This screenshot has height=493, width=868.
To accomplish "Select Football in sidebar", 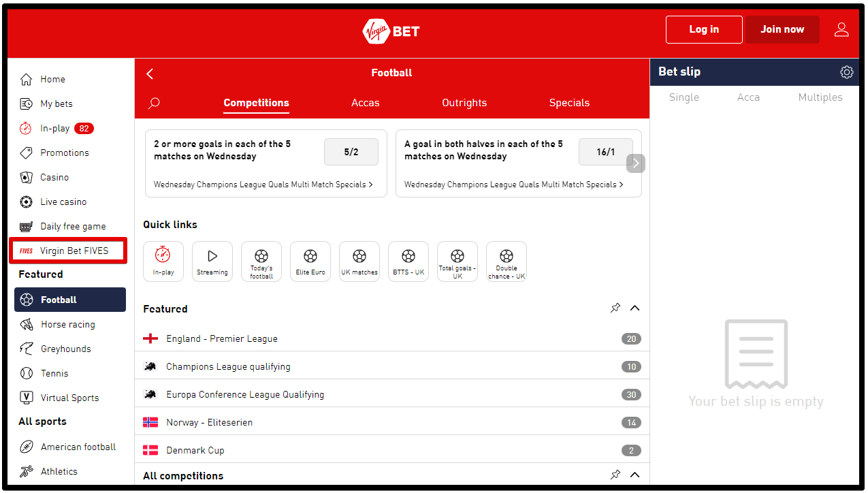I will [70, 300].
